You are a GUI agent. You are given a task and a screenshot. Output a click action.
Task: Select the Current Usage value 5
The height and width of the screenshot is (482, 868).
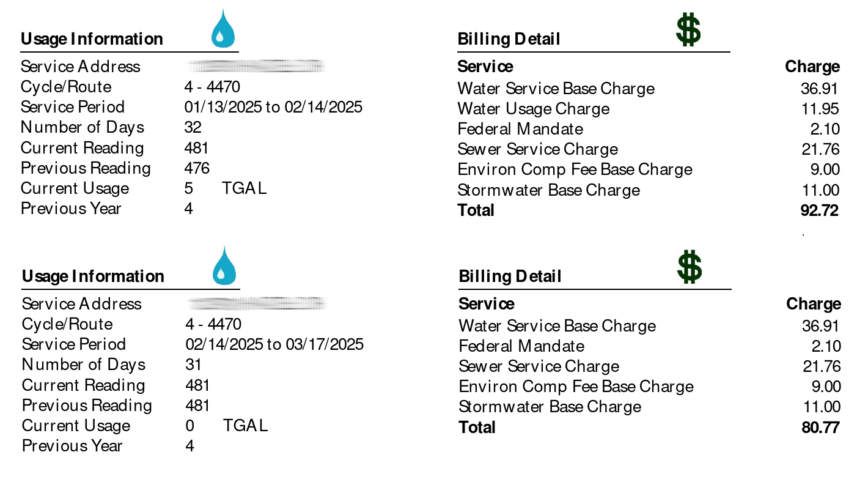click(x=188, y=188)
